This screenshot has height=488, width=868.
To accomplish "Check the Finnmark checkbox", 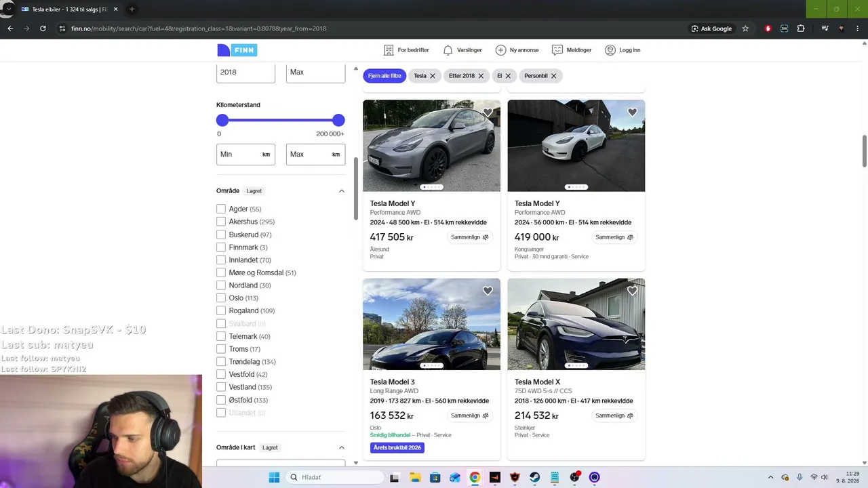I will coord(221,247).
